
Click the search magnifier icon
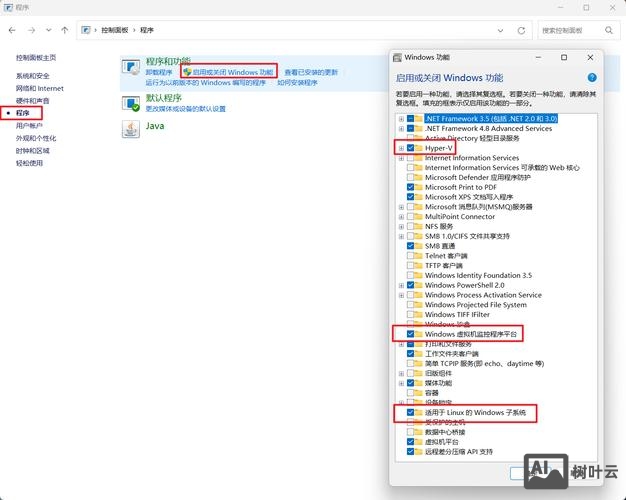click(x=608, y=30)
